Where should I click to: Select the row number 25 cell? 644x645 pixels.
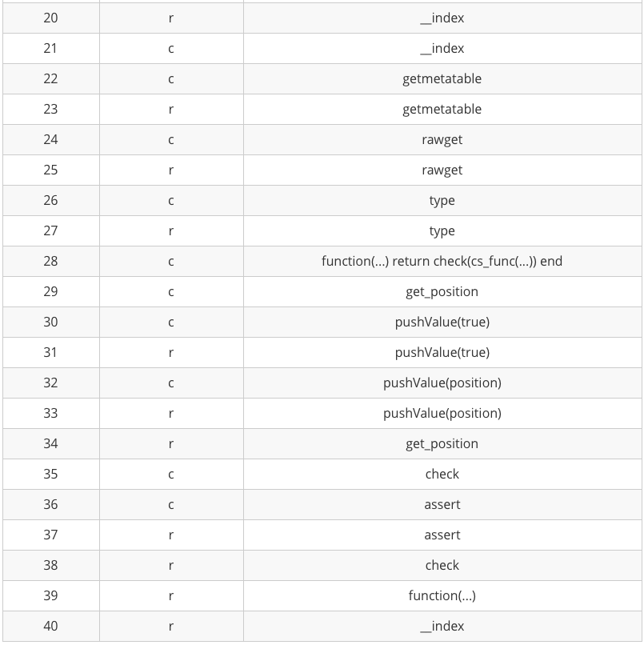click(x=50, y=170)
